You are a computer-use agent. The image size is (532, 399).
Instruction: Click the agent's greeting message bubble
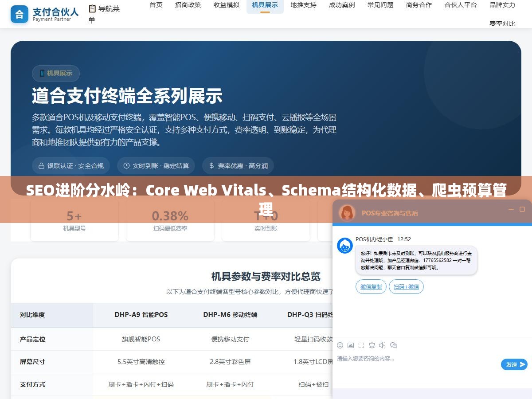[x=416, y=260]
